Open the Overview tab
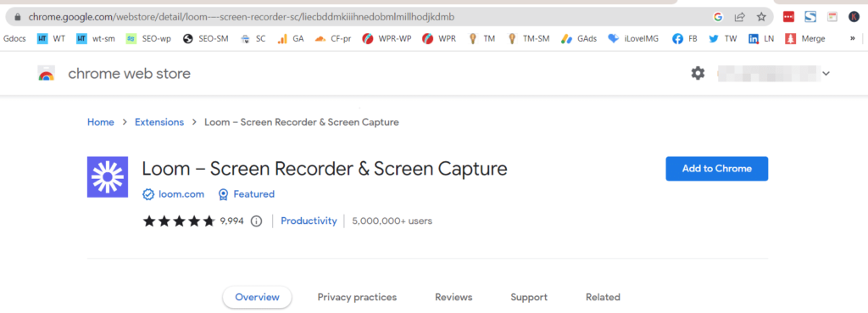868x313 pixels. [258, 297]
